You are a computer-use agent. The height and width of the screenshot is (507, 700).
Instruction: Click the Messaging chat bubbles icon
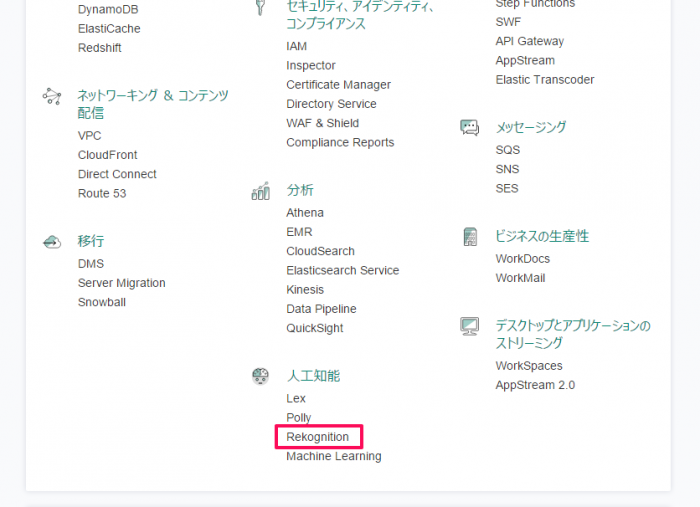tap(470, 128)
